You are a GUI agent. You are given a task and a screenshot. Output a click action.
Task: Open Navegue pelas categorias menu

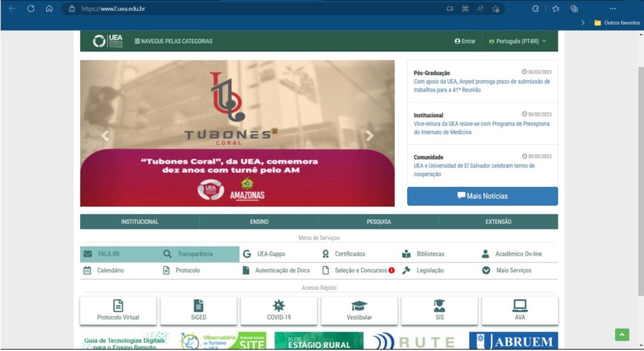(x=174, y=41)
